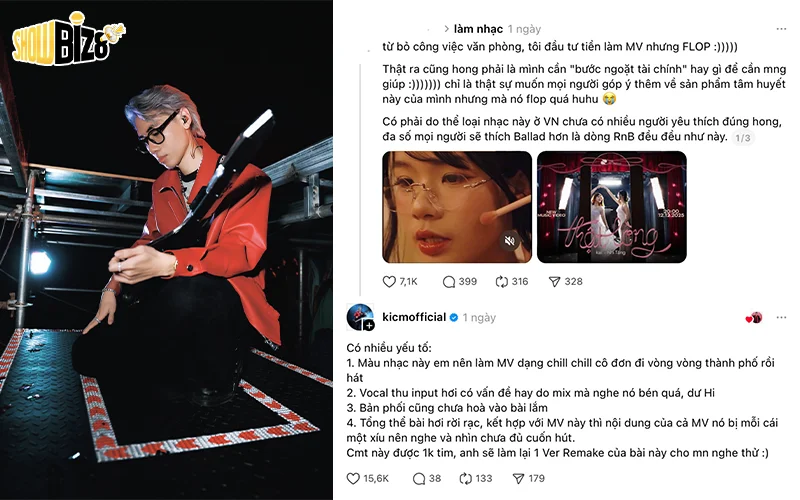Open more options menu on top post

tap(781, 29)
